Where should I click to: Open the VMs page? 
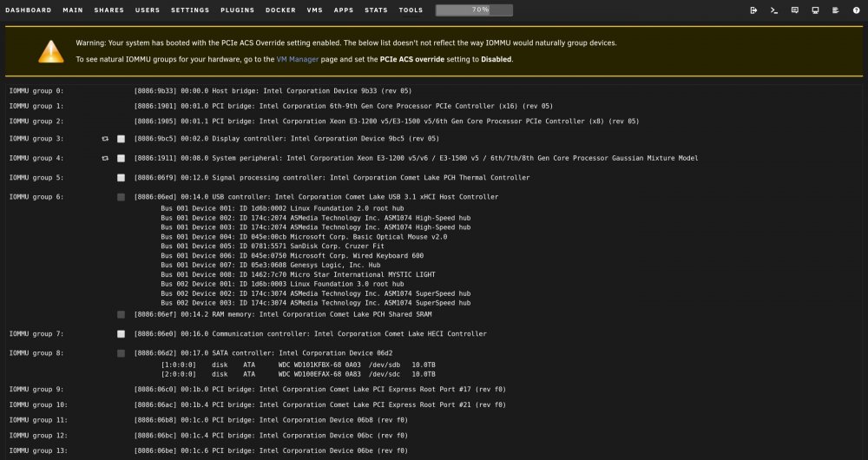pyautogui.click(x=315, y=10)
